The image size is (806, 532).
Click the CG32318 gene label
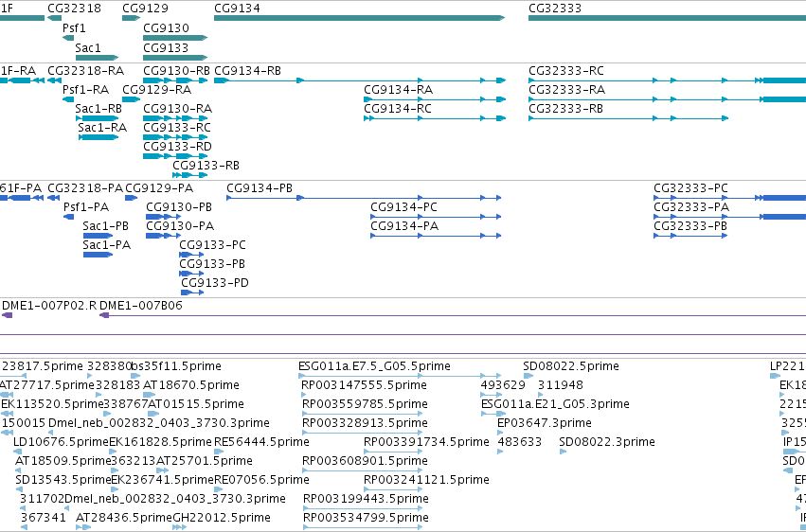[74, 9]
